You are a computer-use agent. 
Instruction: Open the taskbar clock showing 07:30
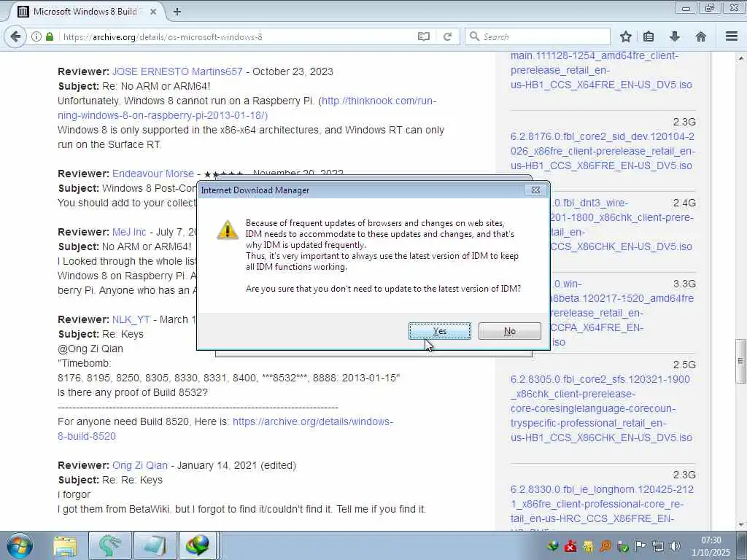coord(711,546)
